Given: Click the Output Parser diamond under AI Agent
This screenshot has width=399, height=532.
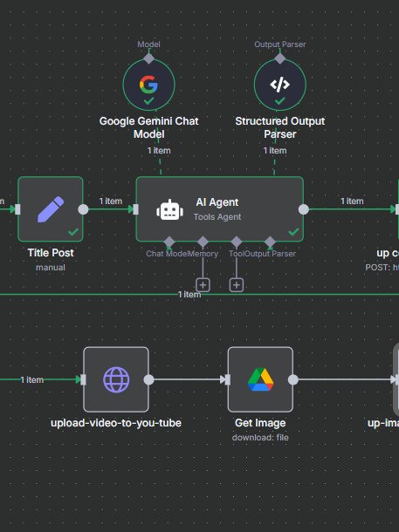Looking at the screenshot, I should [x=270, y=242].
